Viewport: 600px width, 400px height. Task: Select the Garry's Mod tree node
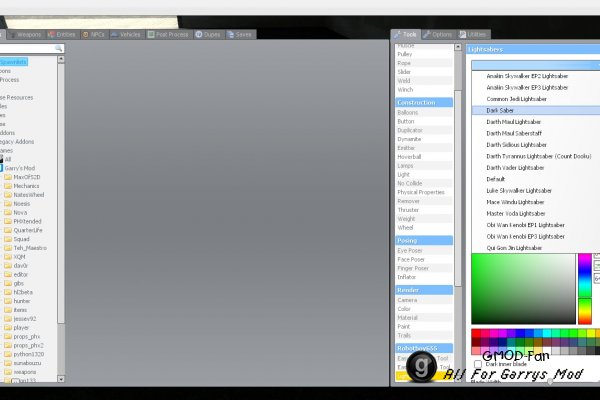20,168
